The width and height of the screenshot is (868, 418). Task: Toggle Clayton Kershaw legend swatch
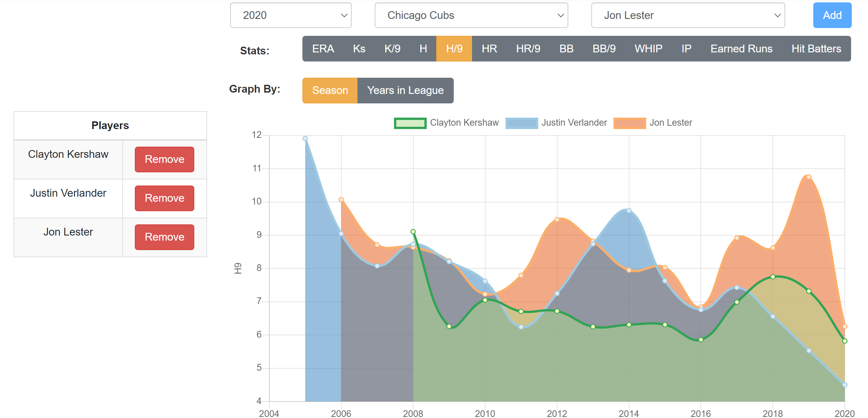(410, 123)
